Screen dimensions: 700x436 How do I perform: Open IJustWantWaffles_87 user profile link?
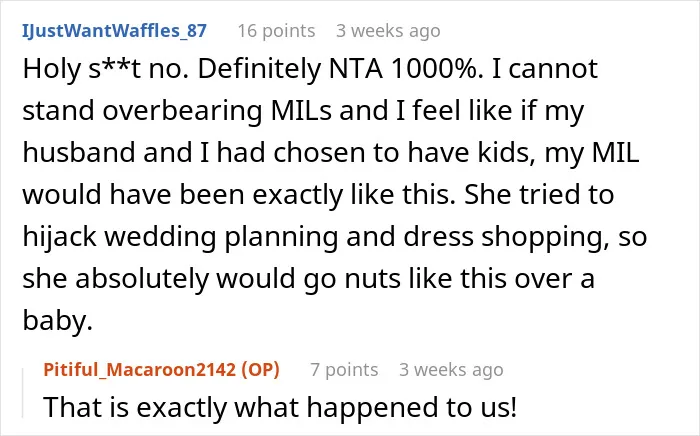[114, 31]
